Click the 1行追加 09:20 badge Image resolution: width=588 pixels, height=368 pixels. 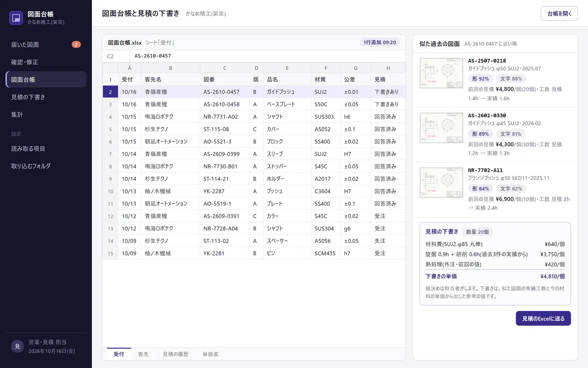coord(380,42)
